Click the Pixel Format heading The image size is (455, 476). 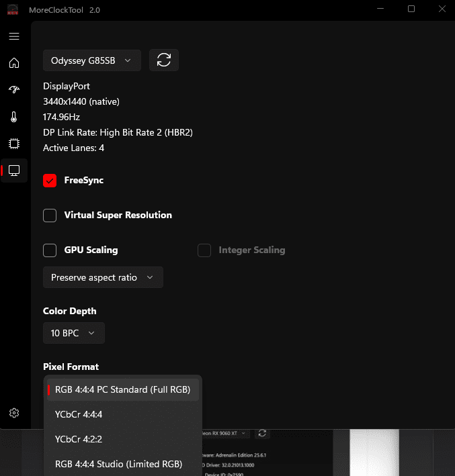[x=71, y=367]
